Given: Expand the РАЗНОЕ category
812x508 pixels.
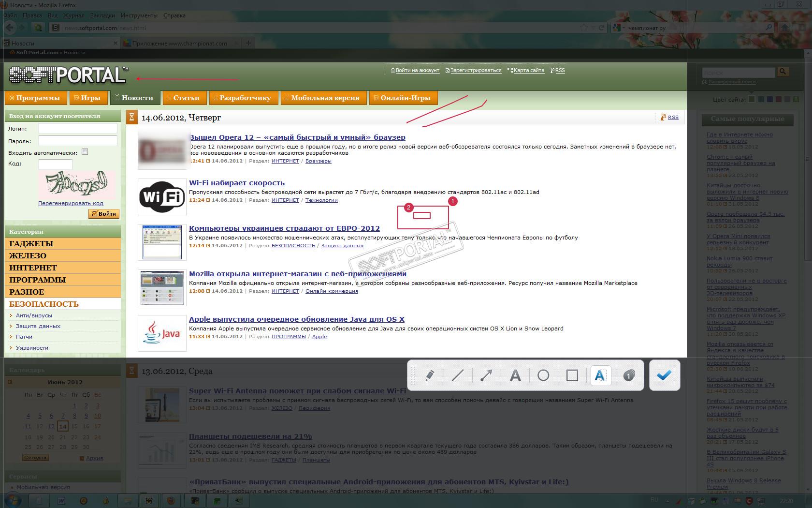Looking at the screenshot, I should 62,292.
